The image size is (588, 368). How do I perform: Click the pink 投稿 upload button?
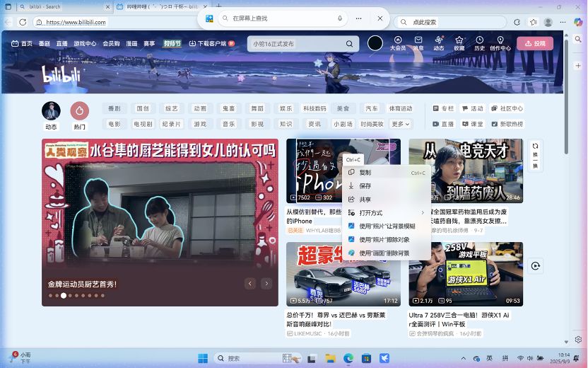(x=535, y=43)
